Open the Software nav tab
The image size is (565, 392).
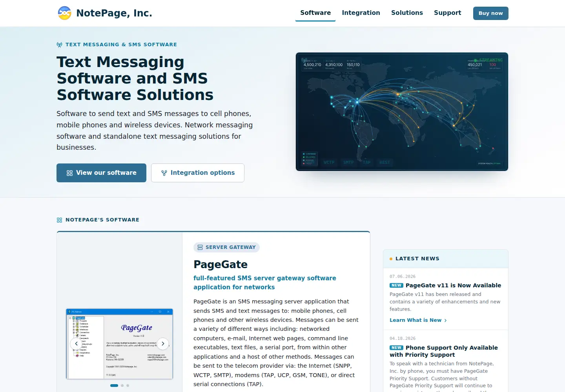[x=315, y=13]
